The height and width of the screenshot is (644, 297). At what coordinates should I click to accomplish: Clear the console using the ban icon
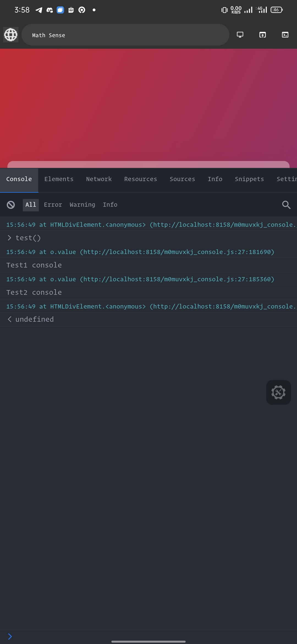tap(10, 204)
